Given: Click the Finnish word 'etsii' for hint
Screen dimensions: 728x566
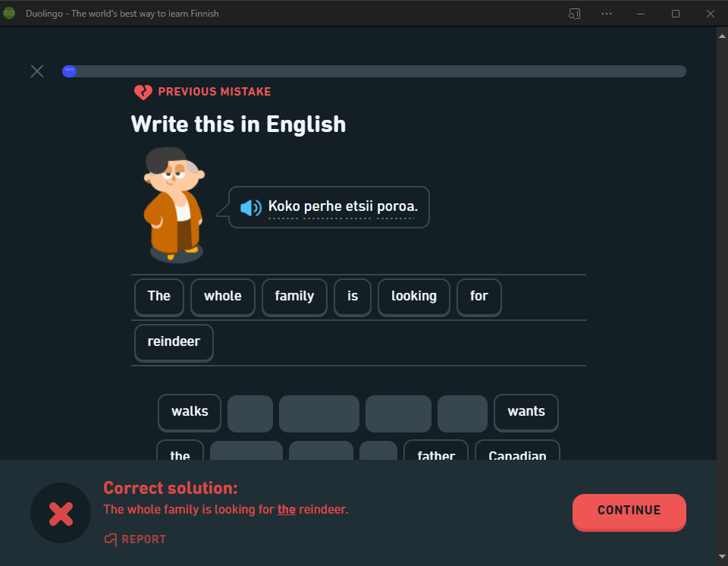Looking at the screenshot, I should click(x=359, y=207).
